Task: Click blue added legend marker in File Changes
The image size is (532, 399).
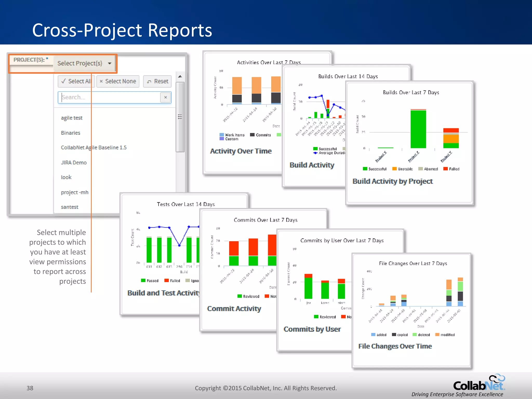Action: click(373, 335)
